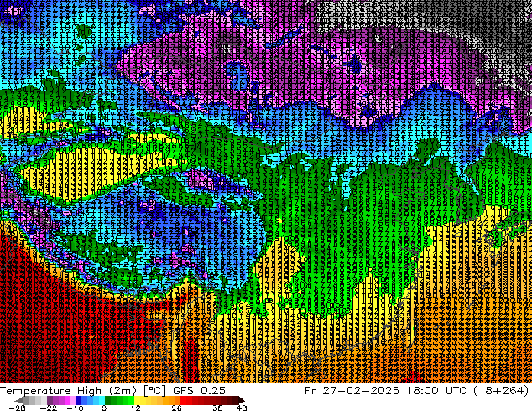Screen dimensions: 532x411
Task: Click the dark purple swatch above -22
Action: 50,400
